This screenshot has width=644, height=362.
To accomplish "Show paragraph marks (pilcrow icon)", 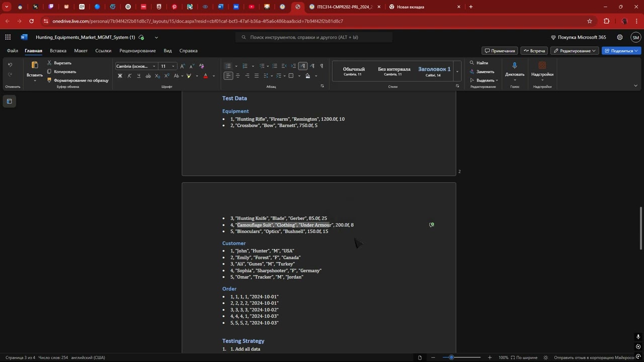I will pos(321,66).
